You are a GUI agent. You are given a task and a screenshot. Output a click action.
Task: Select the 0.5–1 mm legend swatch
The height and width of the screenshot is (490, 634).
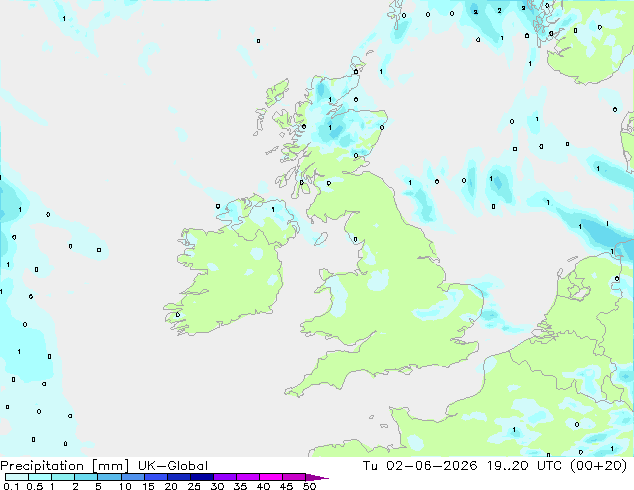pyautogui.click(x=40, y=477)
